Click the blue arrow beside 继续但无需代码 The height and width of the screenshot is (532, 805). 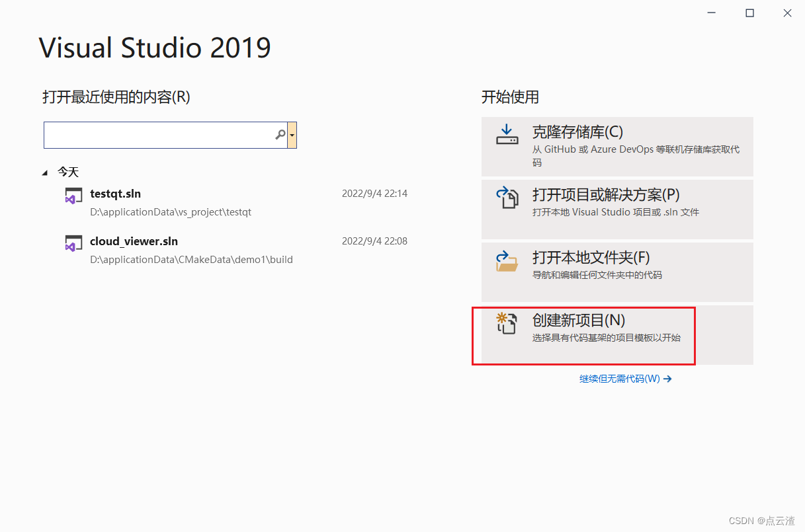[667, 379]
